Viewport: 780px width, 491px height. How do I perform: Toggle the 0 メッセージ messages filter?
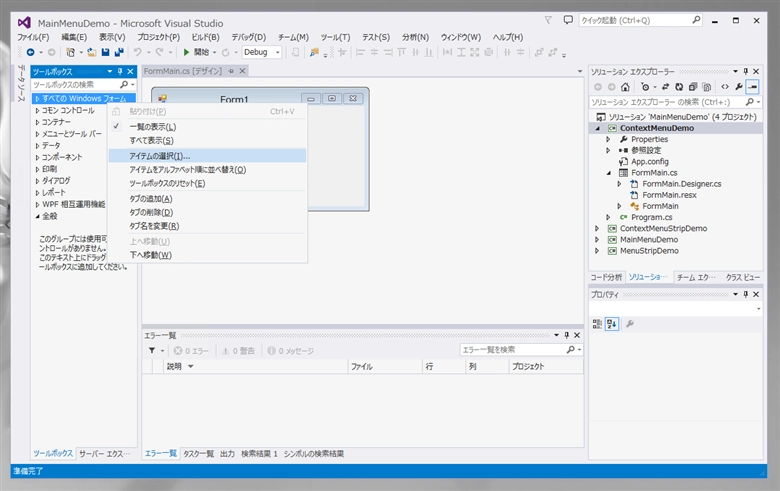(x=291, y=351)
